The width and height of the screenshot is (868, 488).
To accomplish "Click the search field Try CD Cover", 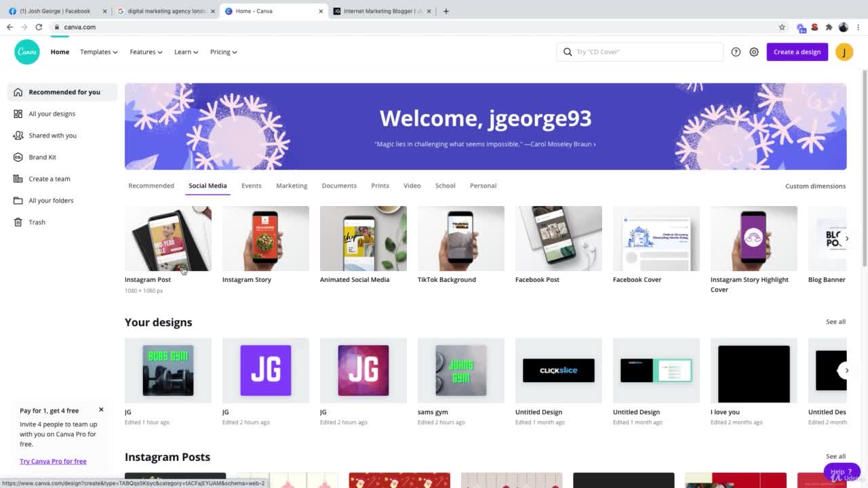I will [x=640, y=52].
